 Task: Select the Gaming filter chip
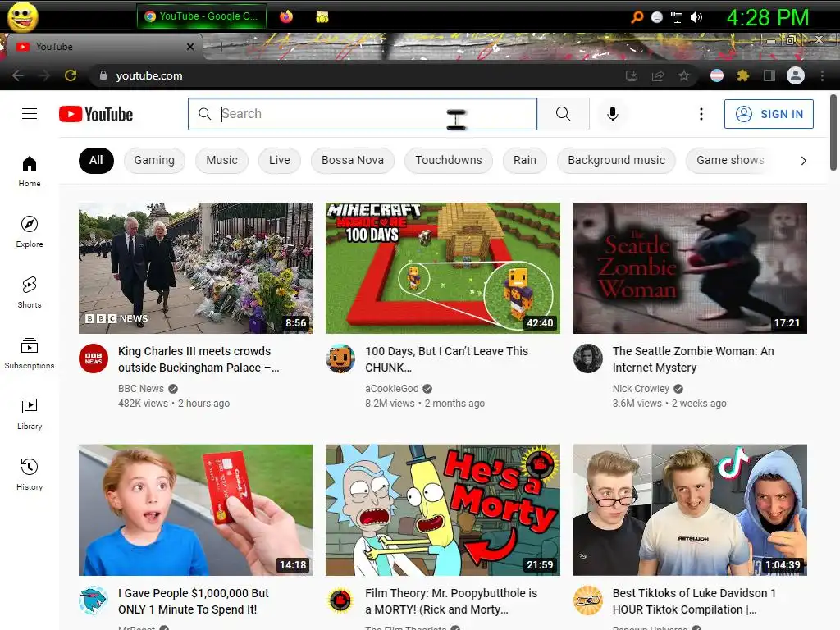154,160
